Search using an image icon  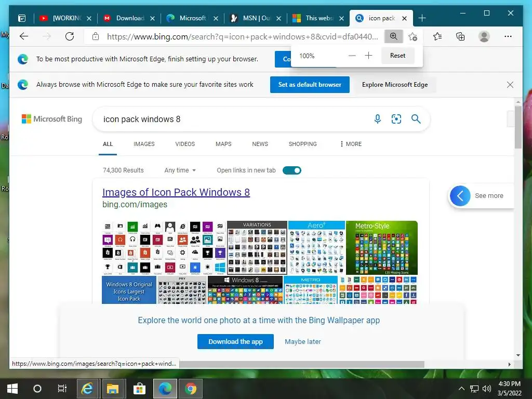click(x=396, y=119)
